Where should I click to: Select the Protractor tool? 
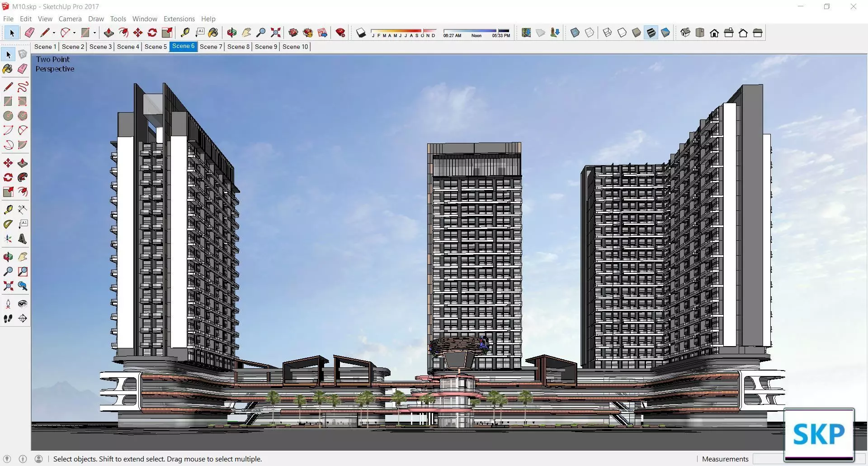[8, 224]
